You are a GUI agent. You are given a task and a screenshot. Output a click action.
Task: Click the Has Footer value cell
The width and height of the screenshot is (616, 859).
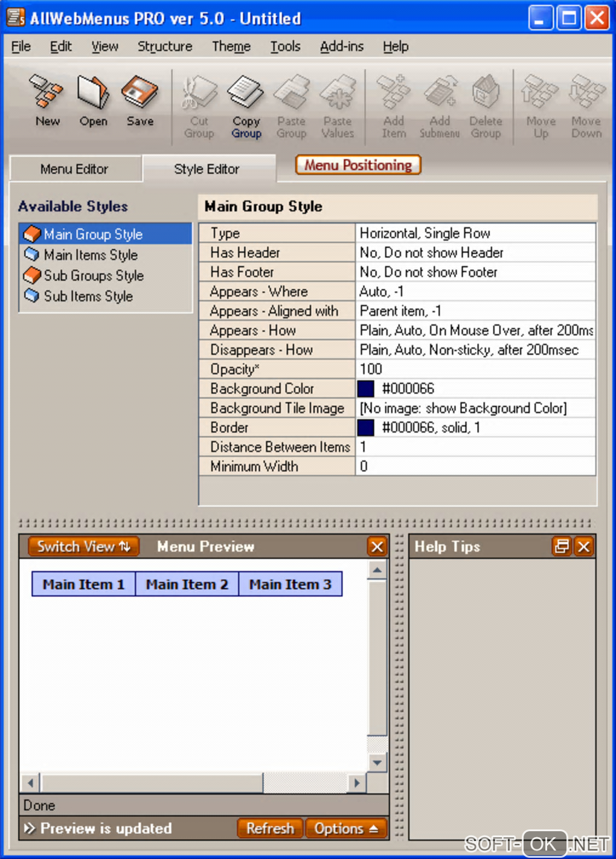(475, 272)
